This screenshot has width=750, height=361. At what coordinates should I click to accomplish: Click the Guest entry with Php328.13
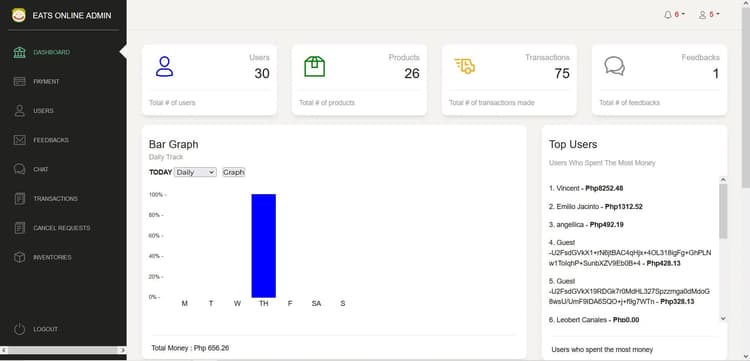(629, 291)
